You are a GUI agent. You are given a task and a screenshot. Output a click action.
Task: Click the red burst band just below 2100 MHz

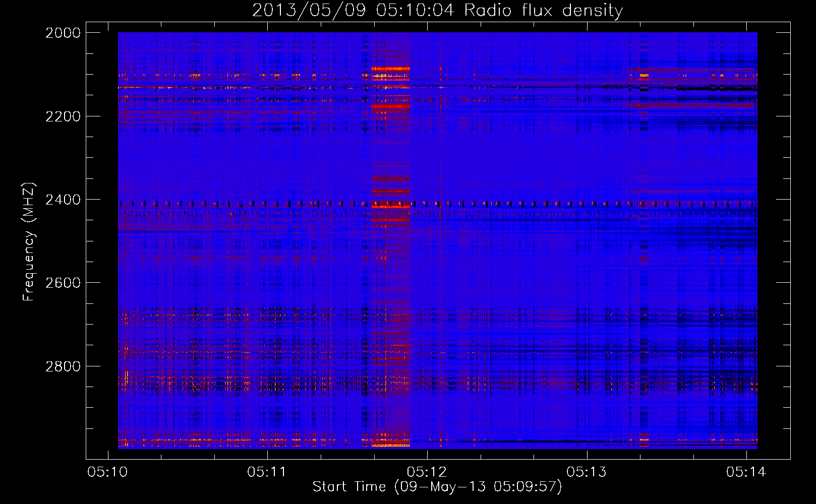(391, 69)
